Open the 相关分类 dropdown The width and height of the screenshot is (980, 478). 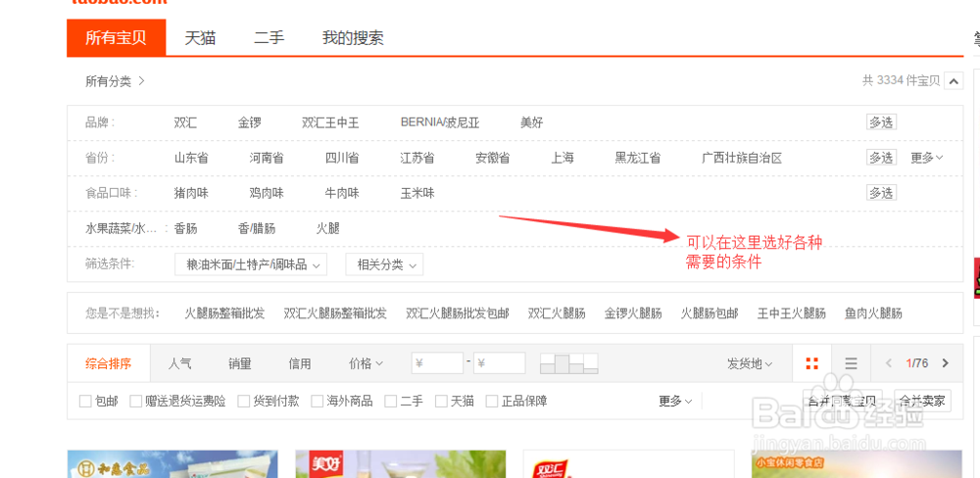(384, 264)
